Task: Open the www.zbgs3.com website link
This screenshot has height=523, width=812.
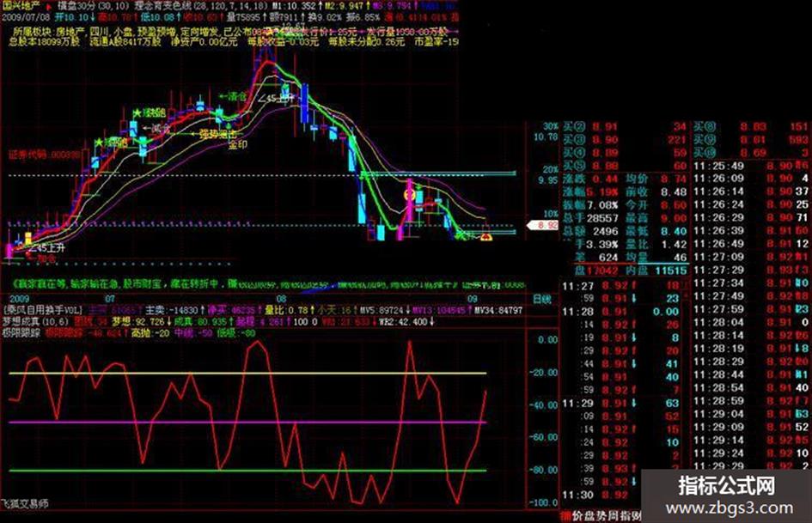Action: [730, 508]
